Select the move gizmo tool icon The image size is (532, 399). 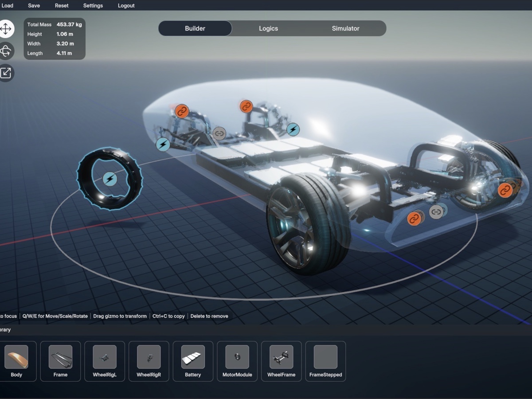[x=6, y=29]
